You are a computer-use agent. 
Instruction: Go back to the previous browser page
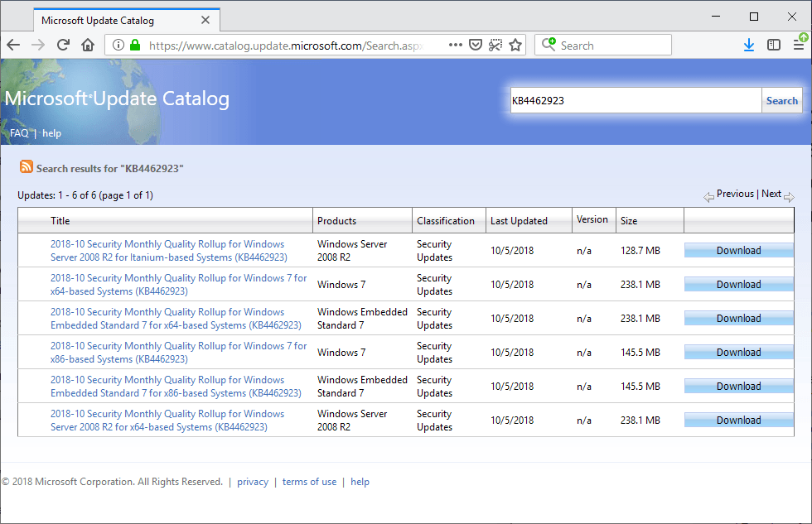(x=13, y=45)
